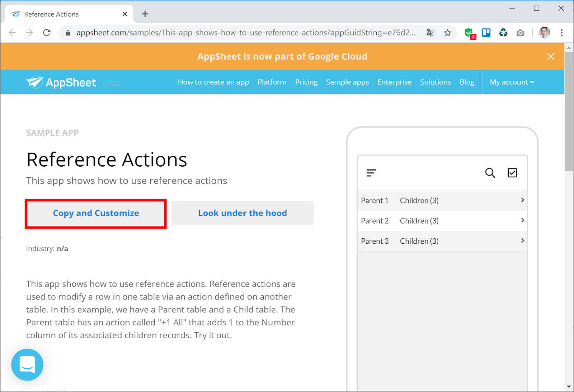Click the Copy and Customize button
This screenshot has height=392, width=574.
click(x=96, y=213)
